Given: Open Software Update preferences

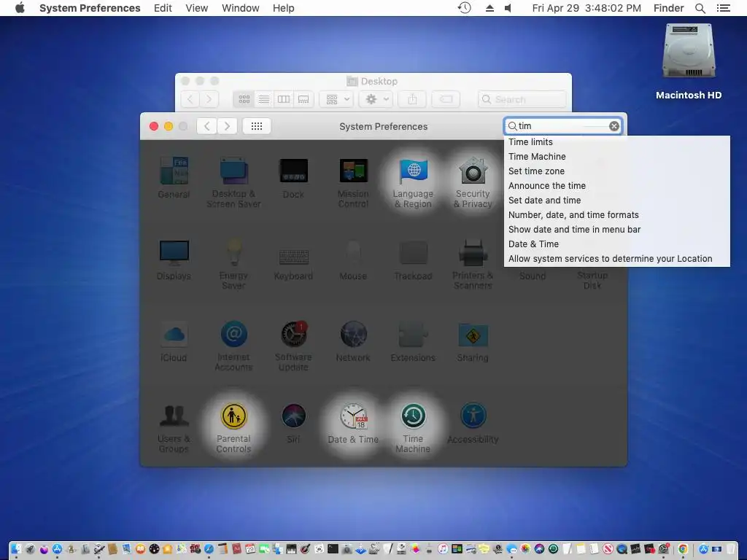Looking at the screenshot, I should 293,346.
